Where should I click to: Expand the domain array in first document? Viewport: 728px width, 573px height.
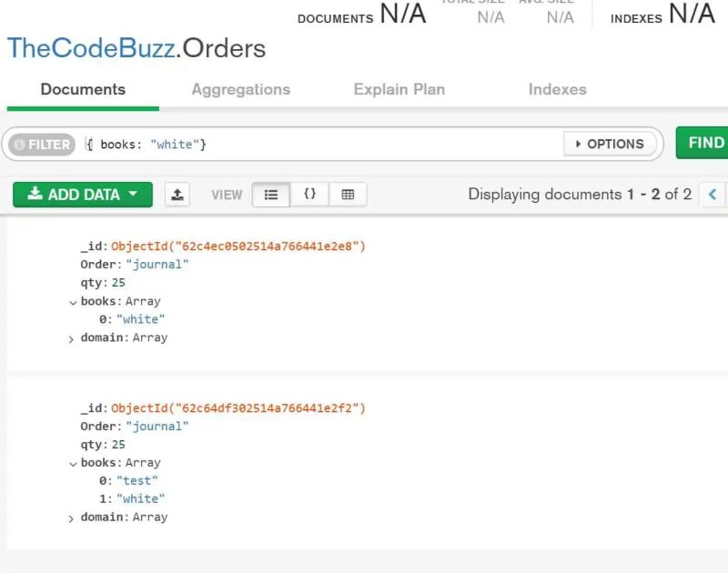click(71, 337)
